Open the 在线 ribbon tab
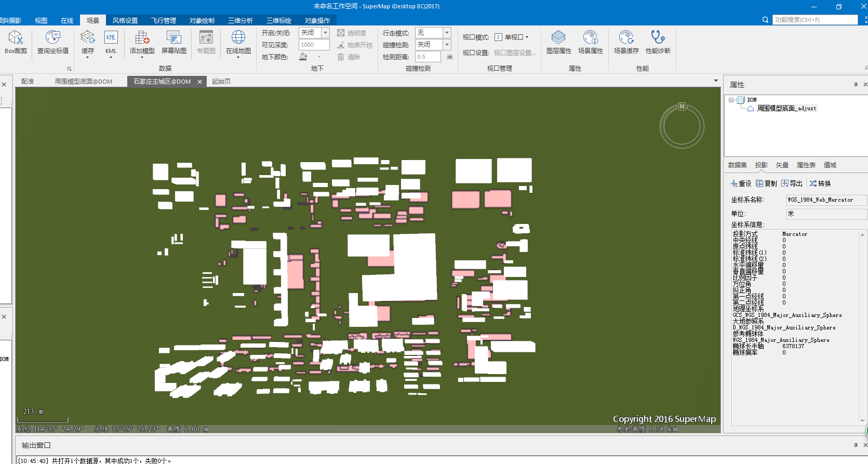This screenshot has height=464, width=868. coord(67,20)
